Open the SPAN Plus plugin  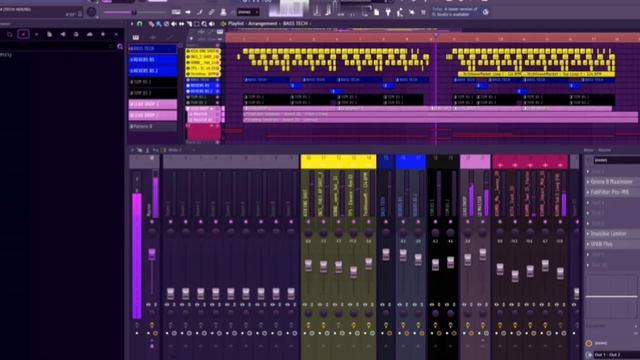(602, 244)
